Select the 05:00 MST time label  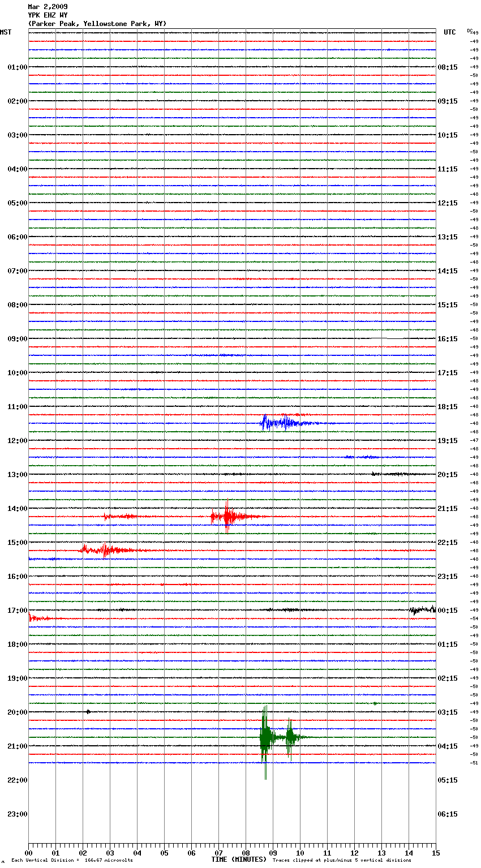click(x=18, y=203)
